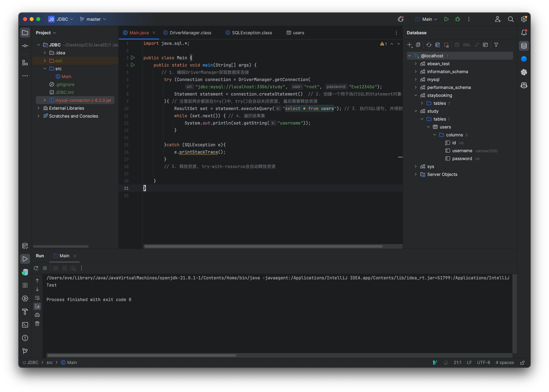
Task: Expand the out folder
Action: point(45,61)
